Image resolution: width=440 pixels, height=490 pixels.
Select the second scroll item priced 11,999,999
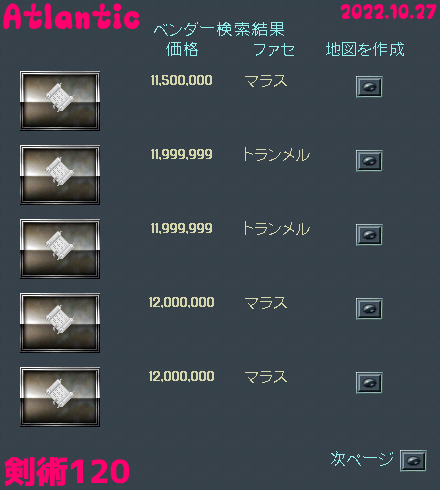[60, 249]
